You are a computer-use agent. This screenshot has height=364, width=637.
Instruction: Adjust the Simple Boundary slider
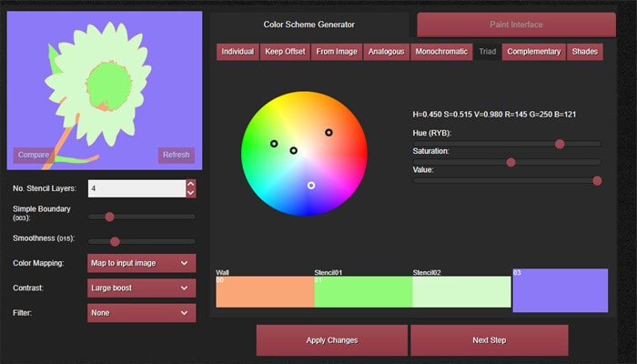point(109,217)
